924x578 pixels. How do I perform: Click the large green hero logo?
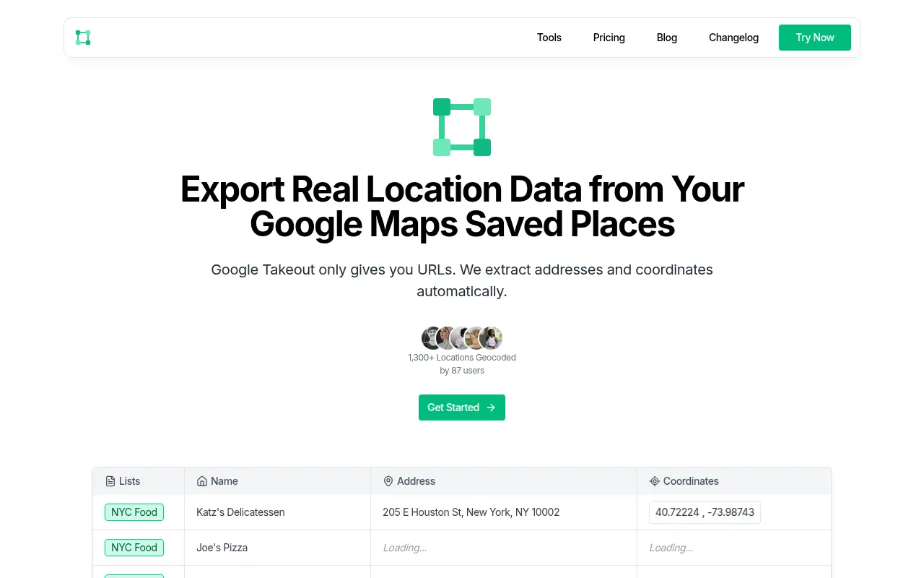pyautogui.click(x=462, y=127)
